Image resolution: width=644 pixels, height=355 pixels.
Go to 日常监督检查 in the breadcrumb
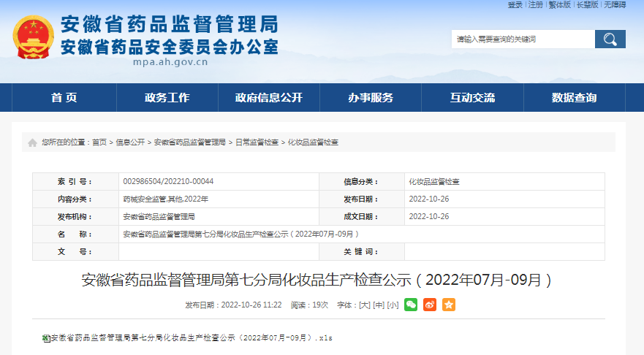(257, 142)
